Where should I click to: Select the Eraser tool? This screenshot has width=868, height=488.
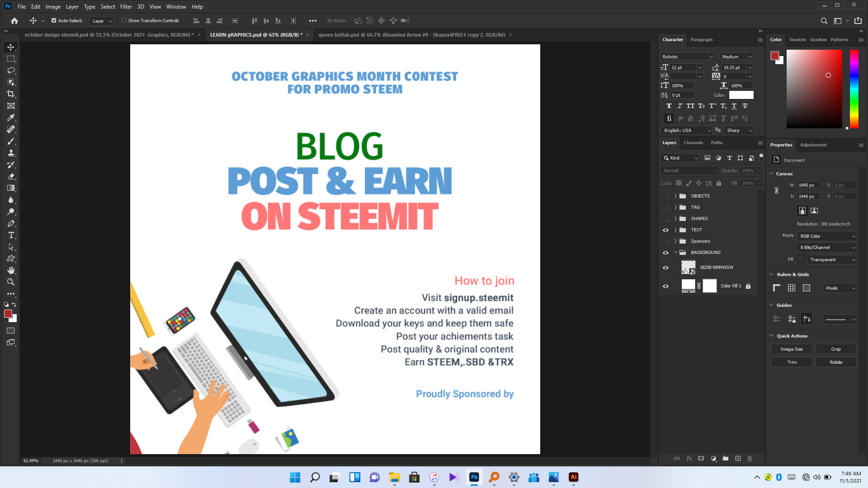pos(11,176)
